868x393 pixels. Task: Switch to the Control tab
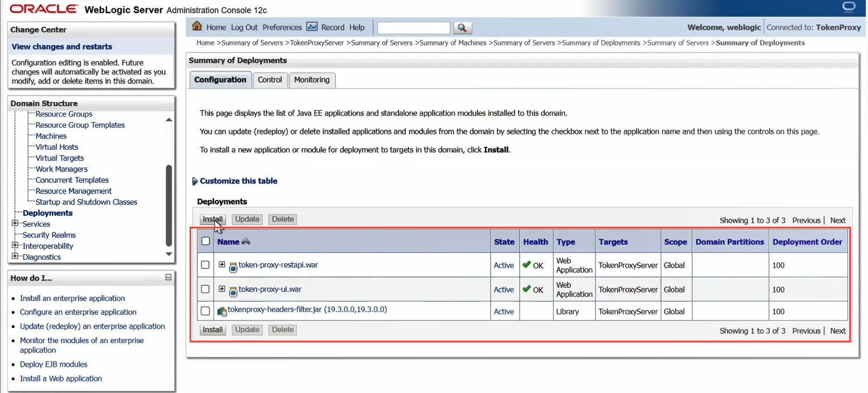click(270, 80)
